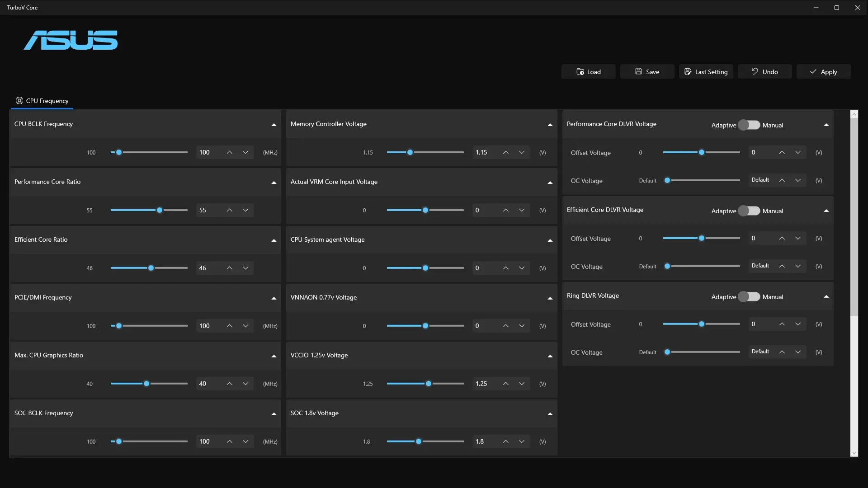Decrease Performance Core Ratio with down arrow
The height and width of the screenshot is (488, 868).
(245, 211)
